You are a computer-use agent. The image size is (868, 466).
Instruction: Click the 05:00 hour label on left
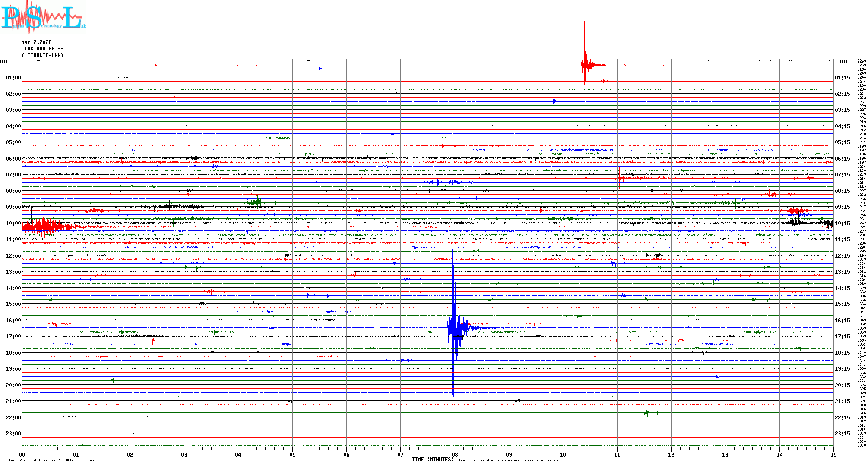coord(13,142)
